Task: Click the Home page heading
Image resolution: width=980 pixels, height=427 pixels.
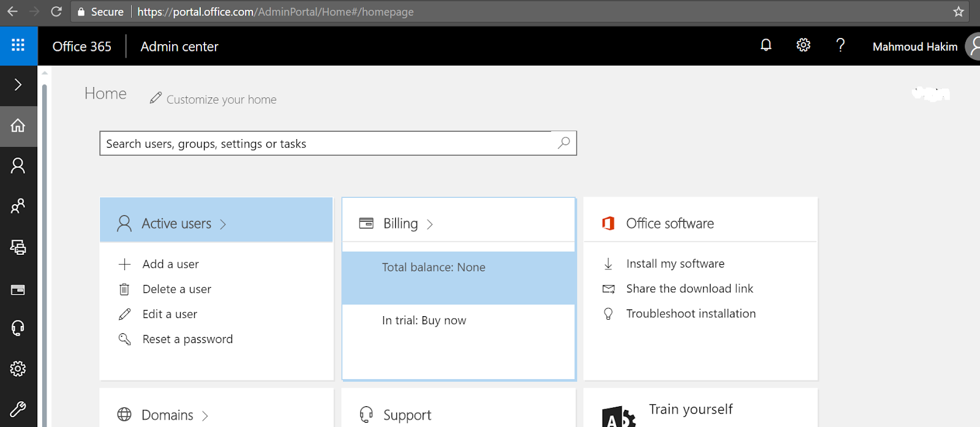Action: pyautogui.click(x=105, y=94)
